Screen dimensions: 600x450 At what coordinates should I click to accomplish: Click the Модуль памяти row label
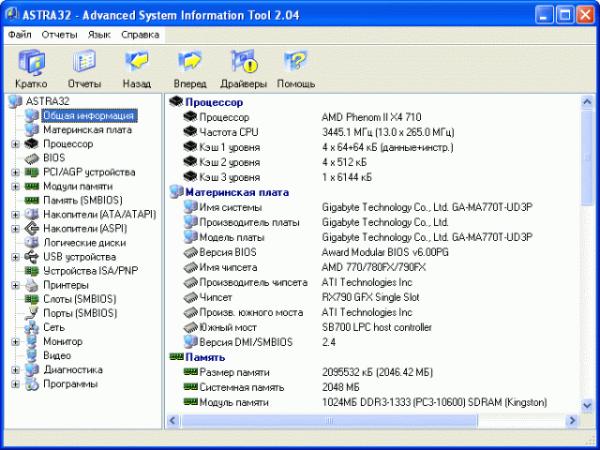[x=234, y=402]
